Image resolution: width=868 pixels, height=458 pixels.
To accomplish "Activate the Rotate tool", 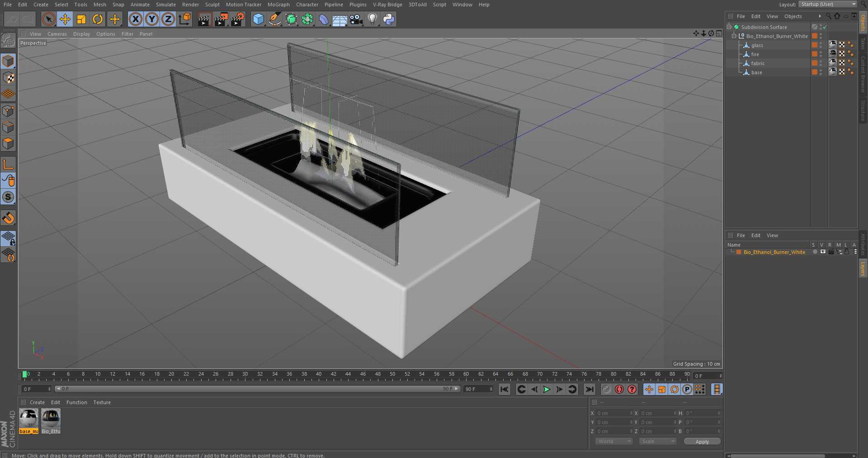I will [98, 19].
